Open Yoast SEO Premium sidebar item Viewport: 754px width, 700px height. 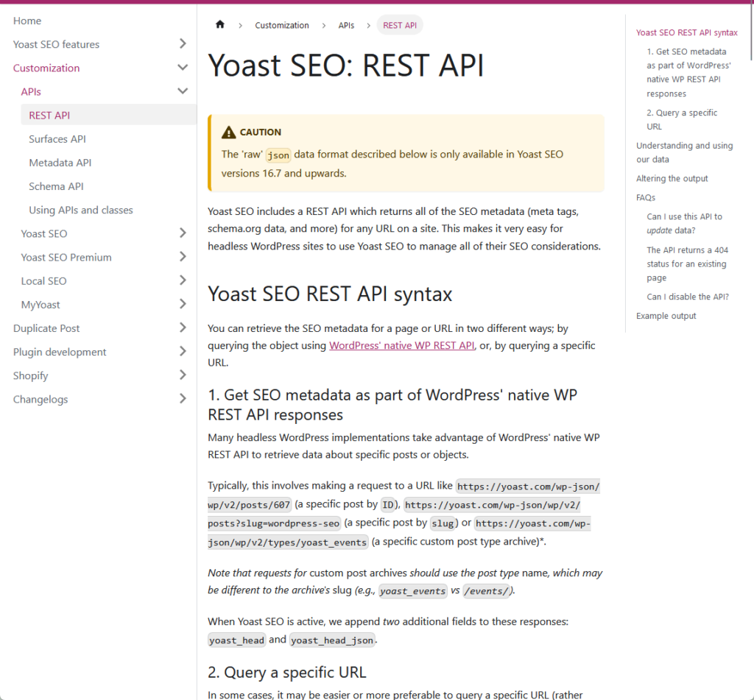(x=66, y=257)
